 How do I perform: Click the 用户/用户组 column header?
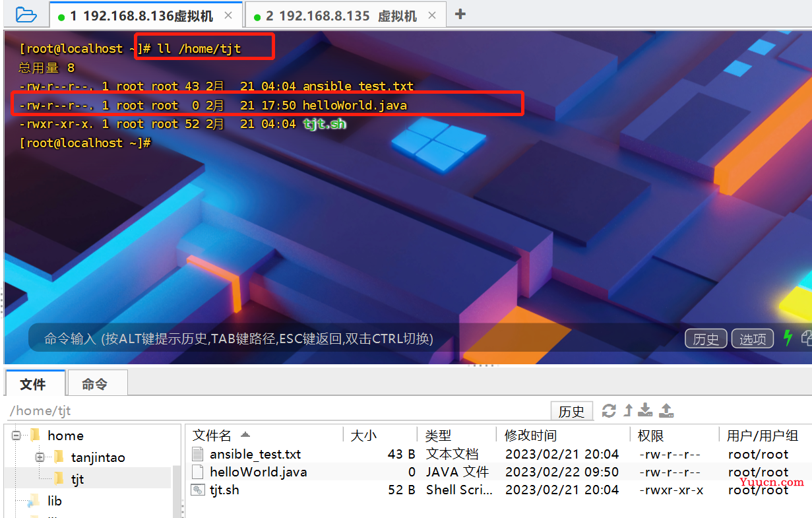click(x=763, y=435)
